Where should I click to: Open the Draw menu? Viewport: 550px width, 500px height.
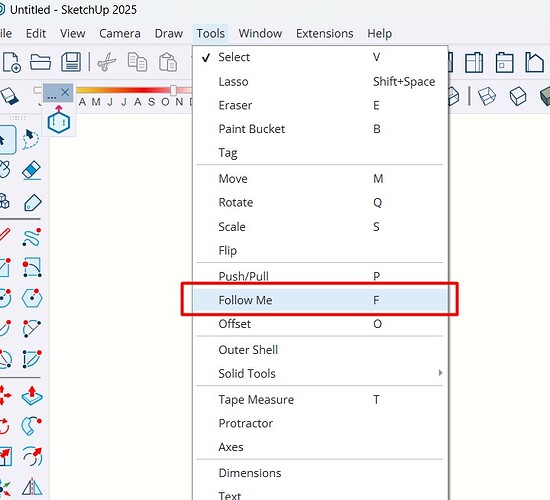click(x=169, y=33)
